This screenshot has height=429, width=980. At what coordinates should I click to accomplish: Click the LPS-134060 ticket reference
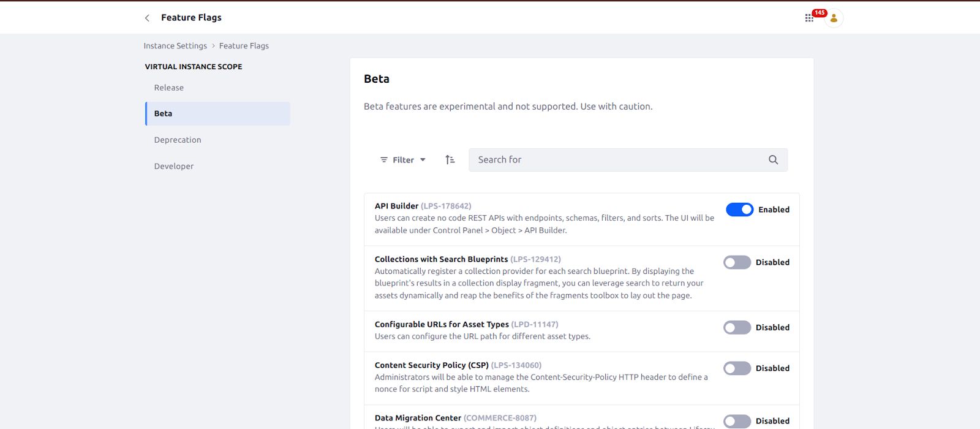(516, 365)
